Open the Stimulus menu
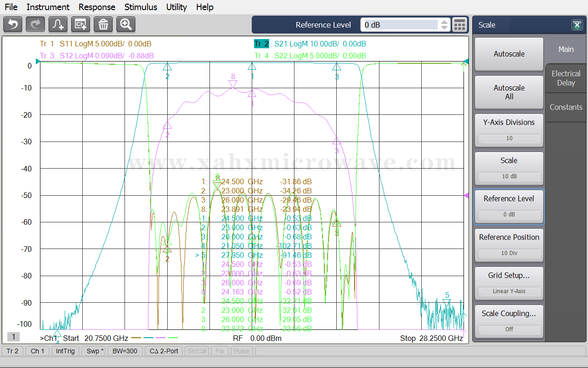Screen dimensions: 588x368 141,7
